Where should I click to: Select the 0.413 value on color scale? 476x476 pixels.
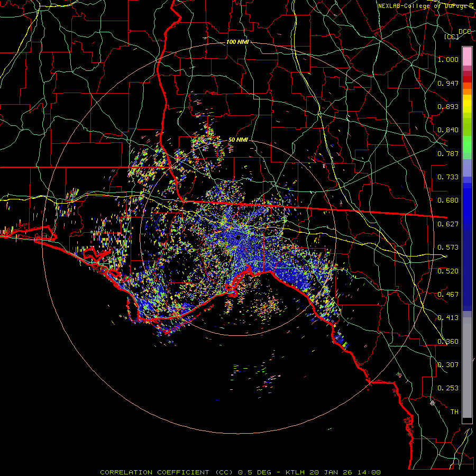tap(448, 318)
